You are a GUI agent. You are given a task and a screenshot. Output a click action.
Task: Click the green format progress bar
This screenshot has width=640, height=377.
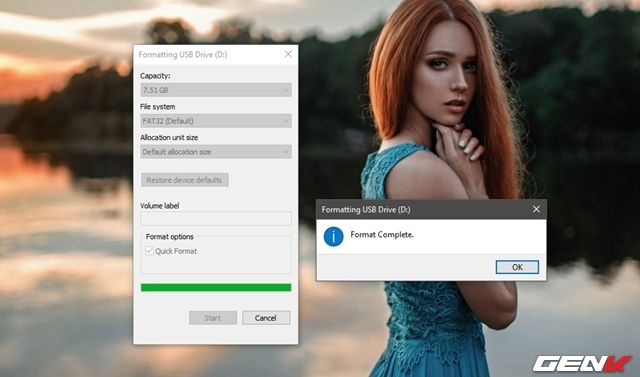pos(216,288)
